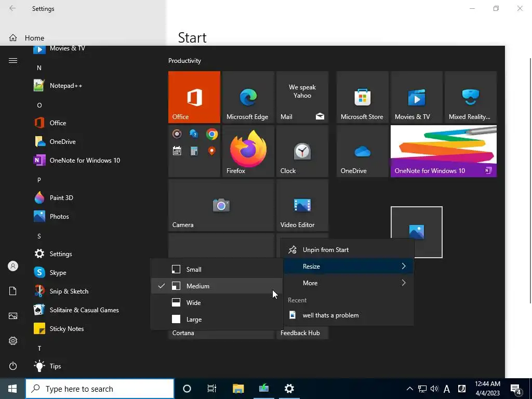Image resolution: width=532 pixels, height=399 pixels.
Task: Expand the Start hamburger menu
Action: [x=13, y=60]
